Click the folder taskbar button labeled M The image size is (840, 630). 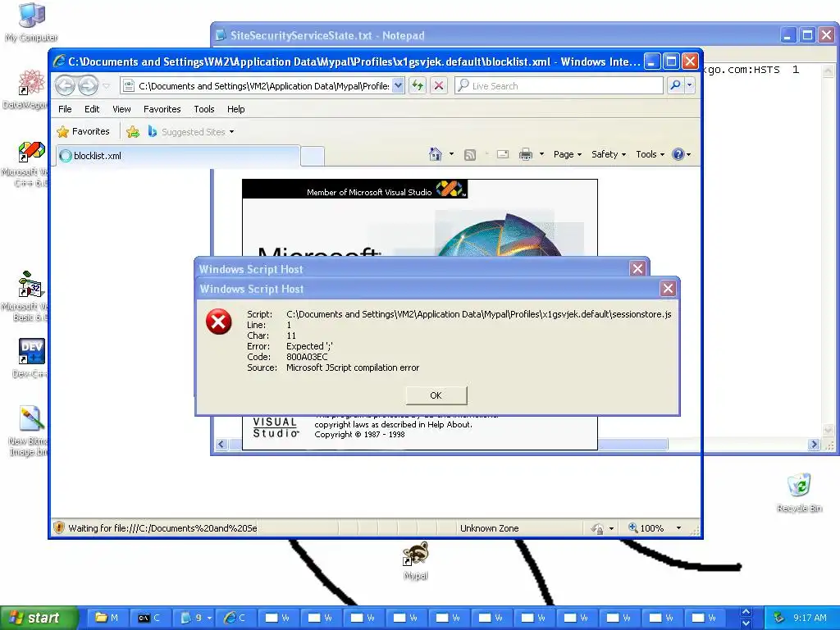click(x=107, y=618)
